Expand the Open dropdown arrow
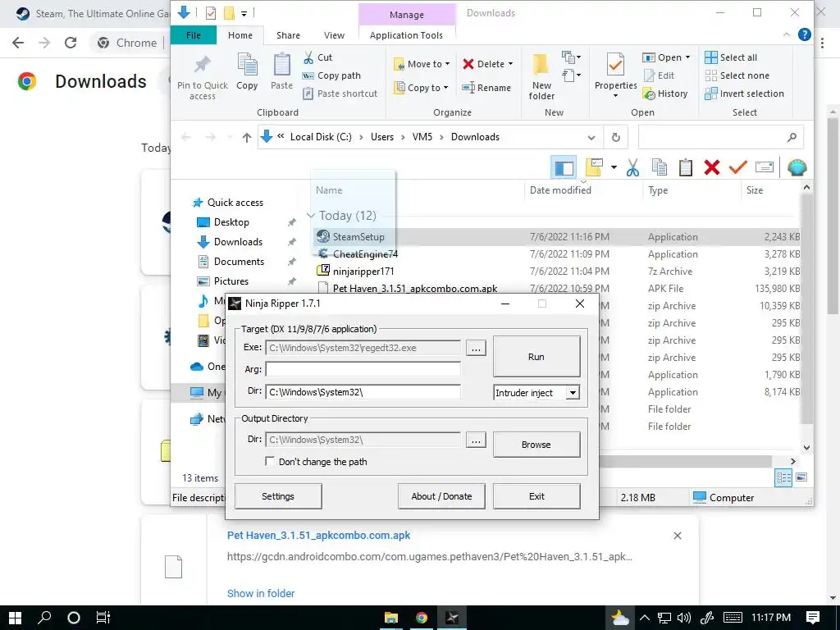Screen dimensions: 840x630 (x=688, y=57)
